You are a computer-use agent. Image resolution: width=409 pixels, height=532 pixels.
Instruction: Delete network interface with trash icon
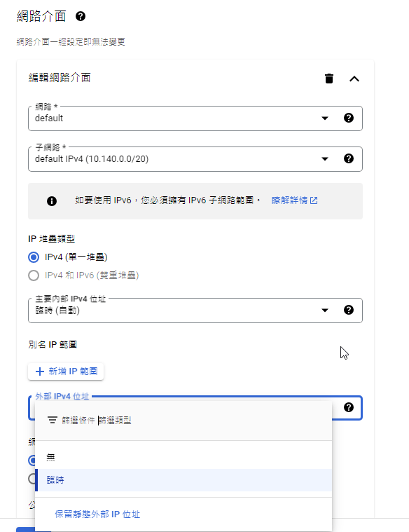click(x=329, y=79)
